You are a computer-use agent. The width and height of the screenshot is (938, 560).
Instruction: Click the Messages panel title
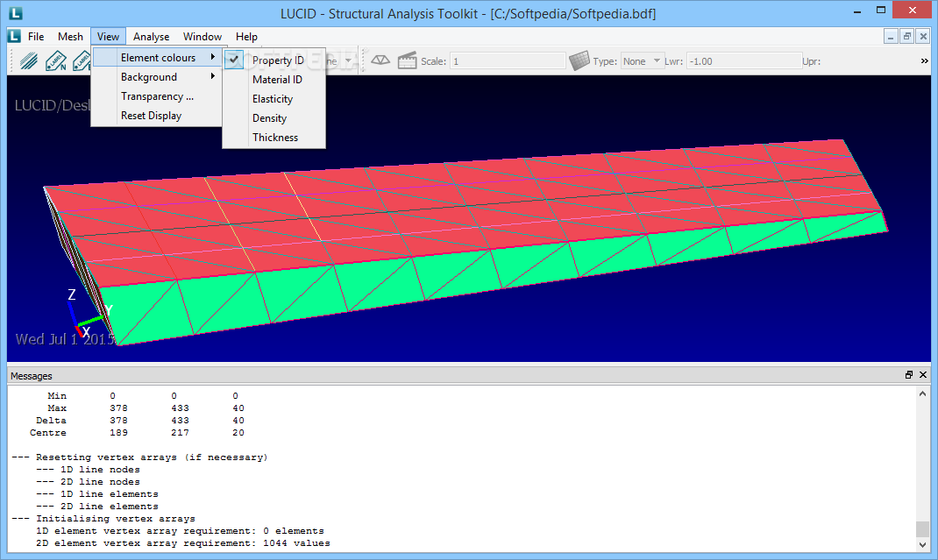click(31, 376)
